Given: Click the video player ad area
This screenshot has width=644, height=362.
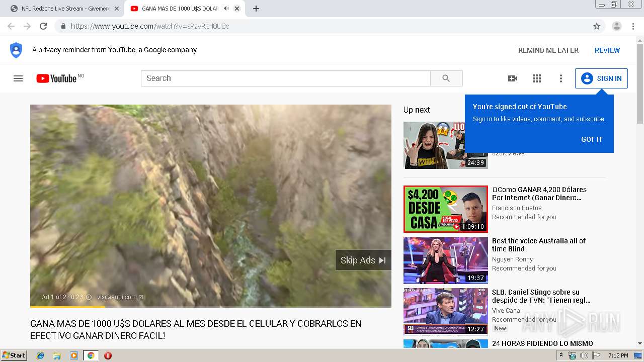Looking at the screenshot, I should point(211,205).
